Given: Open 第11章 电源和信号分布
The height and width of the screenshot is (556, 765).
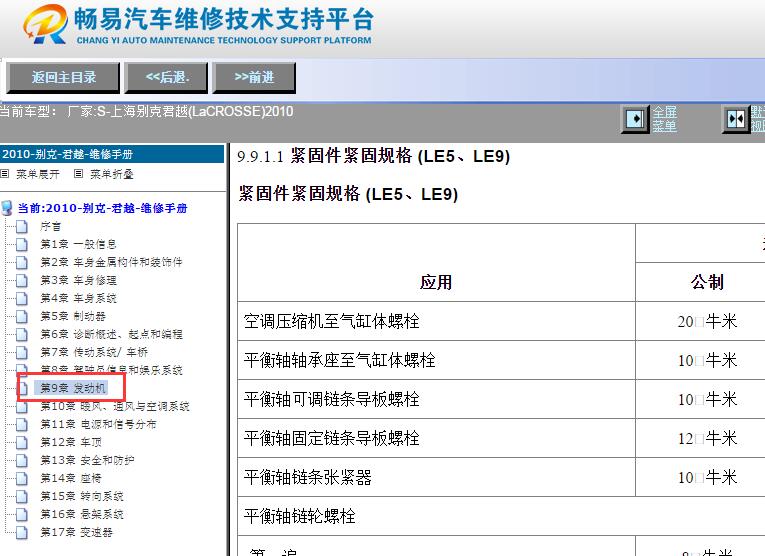Looking at the screenshot, I should click(98, 424).
